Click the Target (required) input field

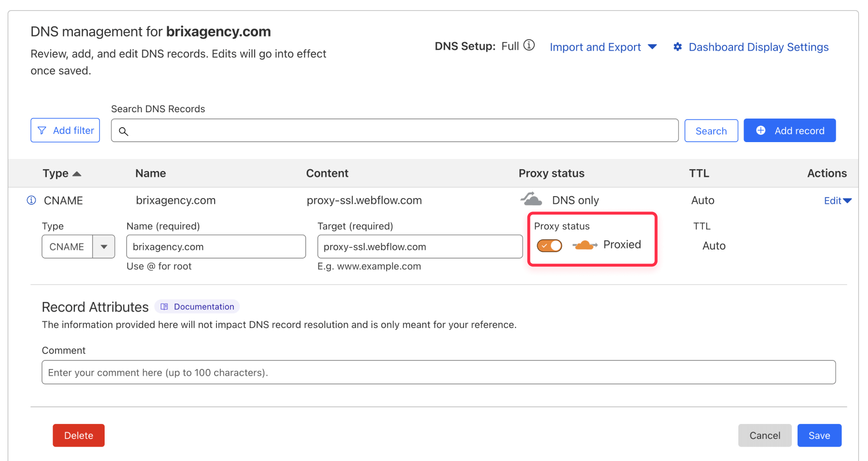click(420, 247)
